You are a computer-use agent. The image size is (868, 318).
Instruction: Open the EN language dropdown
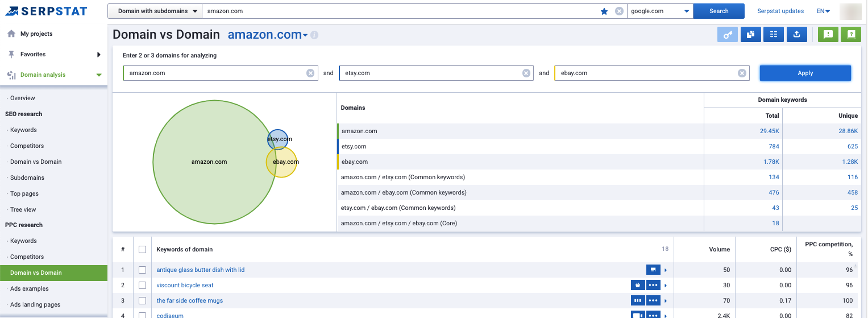click(823, 11)
